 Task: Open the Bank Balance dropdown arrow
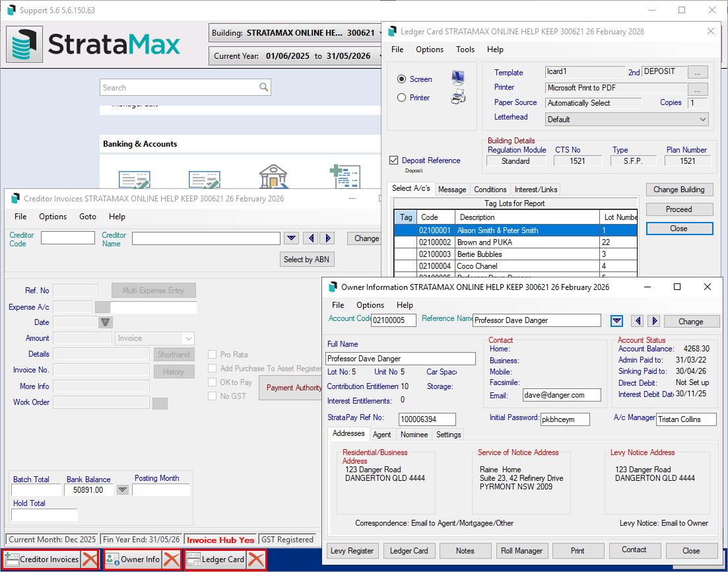122,490
